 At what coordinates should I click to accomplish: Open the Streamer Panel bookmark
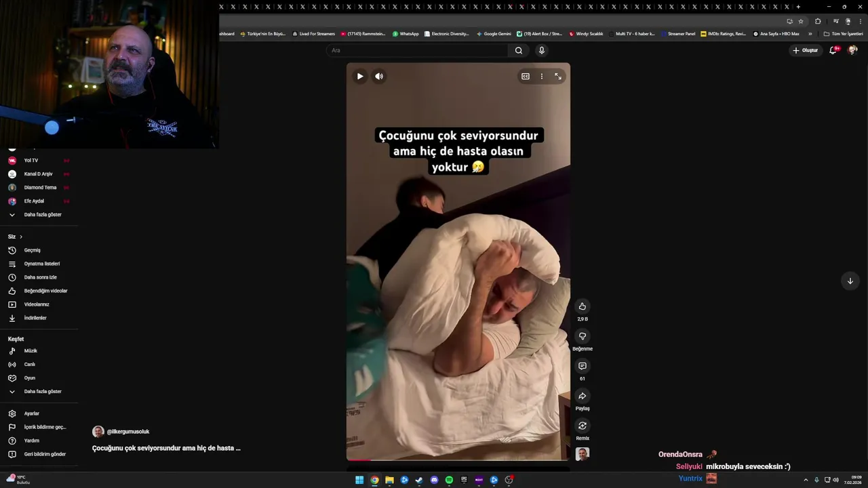pos(677,34)
